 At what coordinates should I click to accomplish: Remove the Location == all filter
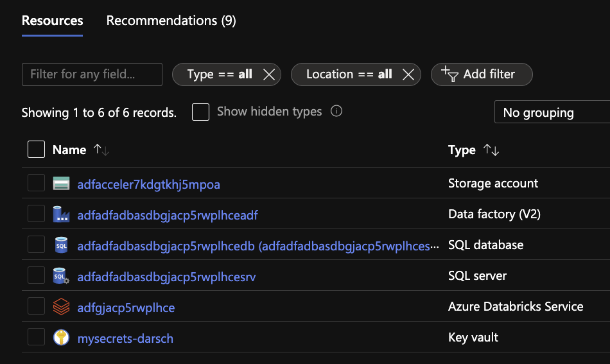pyautogui.click(x=408, y=74)
